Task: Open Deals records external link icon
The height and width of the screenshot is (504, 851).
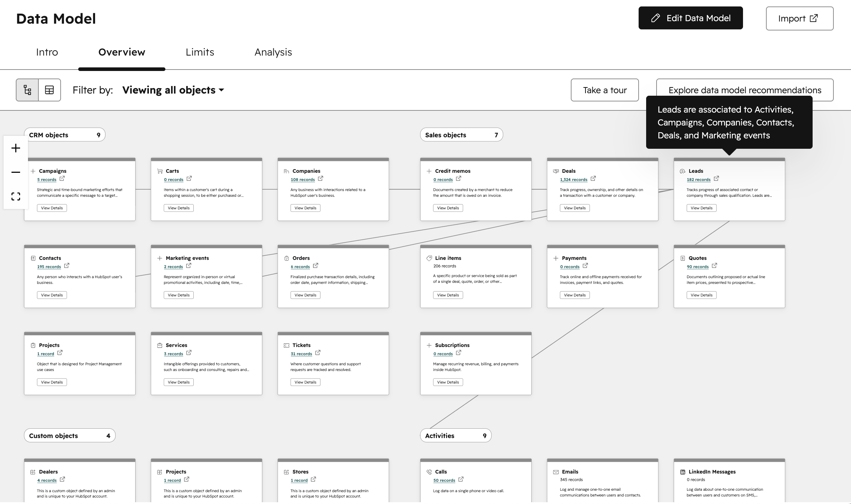Action: pyautogui.click(x=593, y=179)
